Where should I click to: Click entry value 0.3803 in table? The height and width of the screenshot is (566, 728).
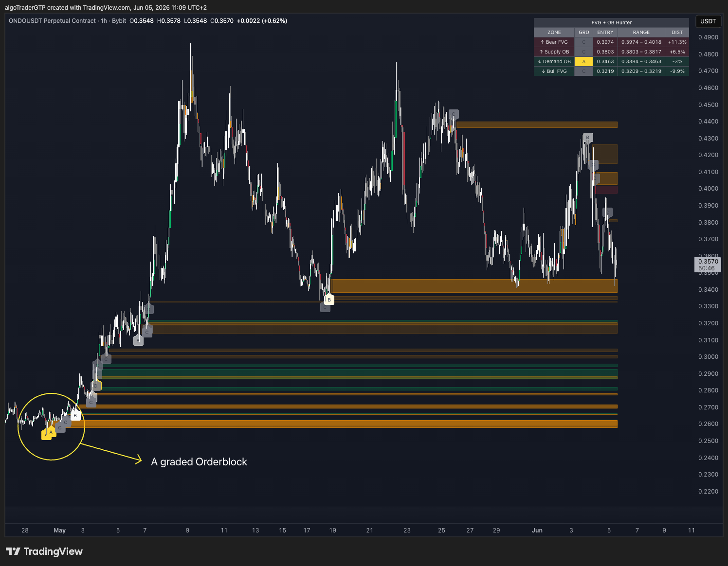605,52
